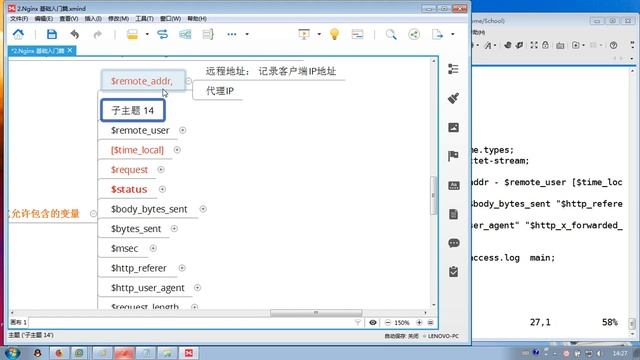Open the Markers flag panel

pos(453,156)
